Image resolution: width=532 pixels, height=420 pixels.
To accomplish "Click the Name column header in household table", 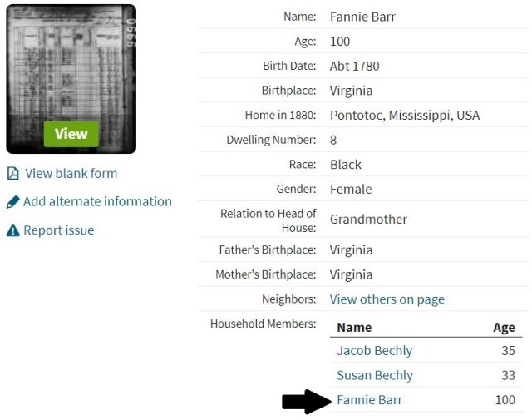I will click(354, 328).
